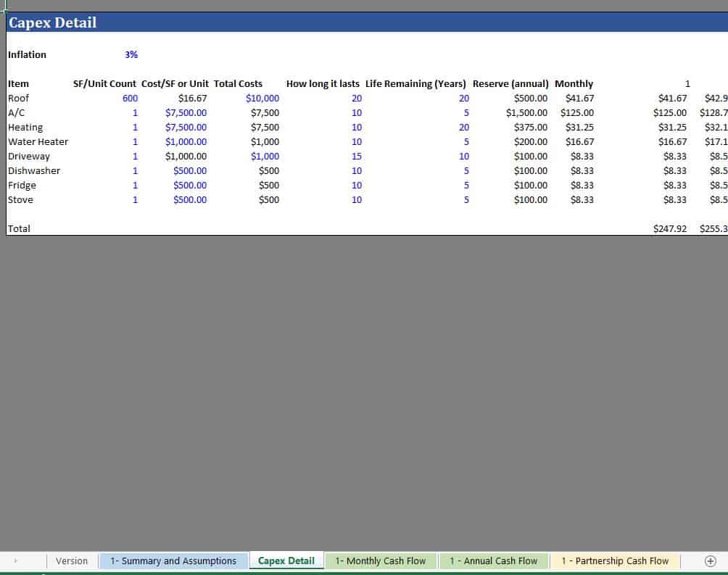This screenshot has height=575, width=728.
Task: Select the $247.92 total cell
Action: (669, 228)
